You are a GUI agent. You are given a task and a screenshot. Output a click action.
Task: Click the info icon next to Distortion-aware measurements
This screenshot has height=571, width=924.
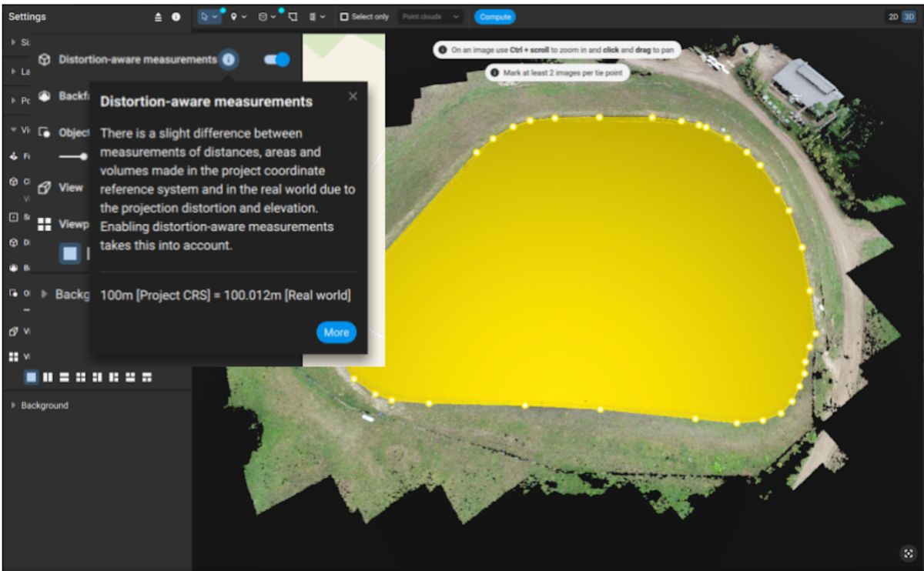pyautogui.click(x=228, y=59)
